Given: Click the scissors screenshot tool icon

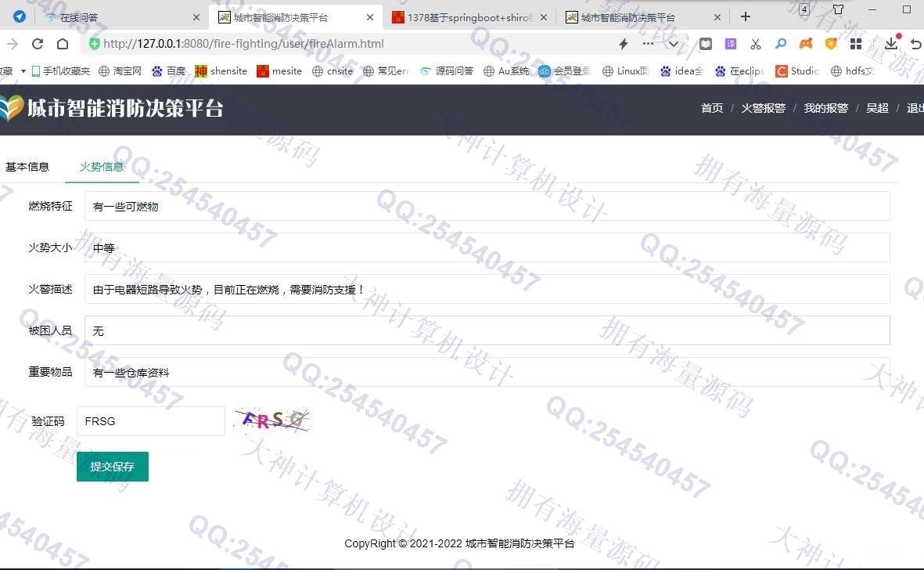Looking at the screenshot, I should [x=756, y=44].
